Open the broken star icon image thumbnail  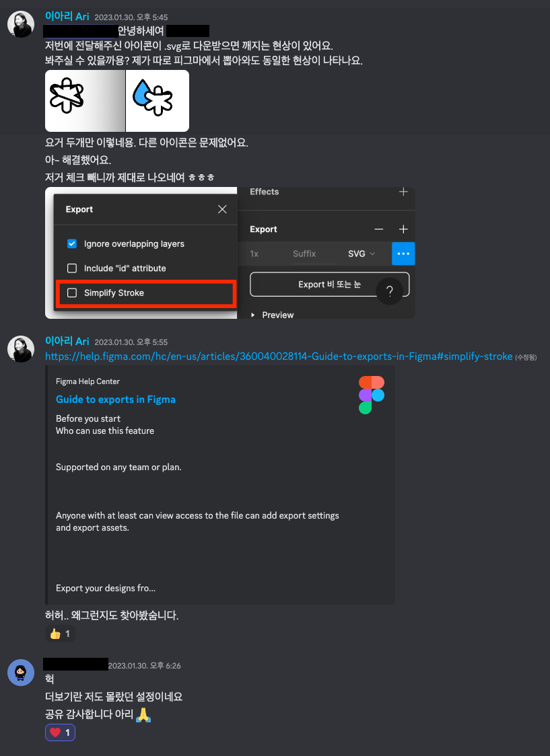[85, 101]
